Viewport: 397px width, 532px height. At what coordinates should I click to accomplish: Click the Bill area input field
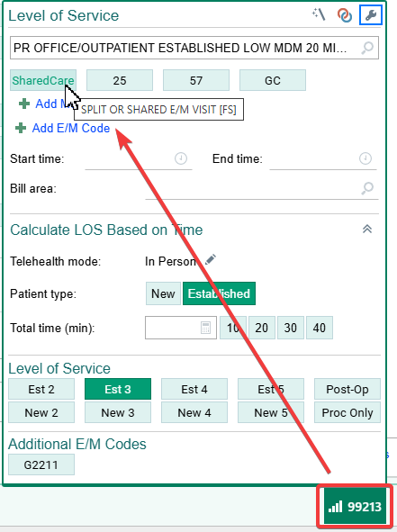[262, 188]
